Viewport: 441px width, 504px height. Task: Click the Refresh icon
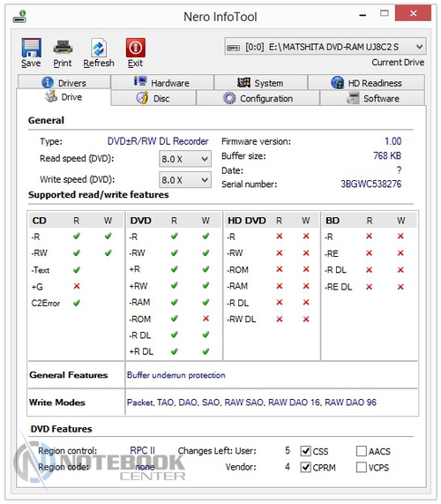[x=98, y=48]
